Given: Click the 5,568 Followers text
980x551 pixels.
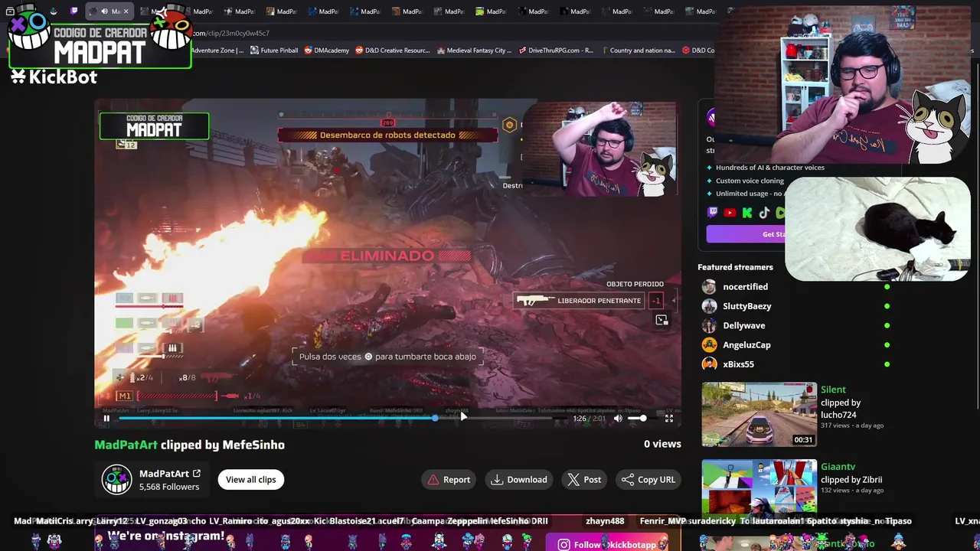Looking at the screenshot, I should pyautogui.click(x=169, y=487).
